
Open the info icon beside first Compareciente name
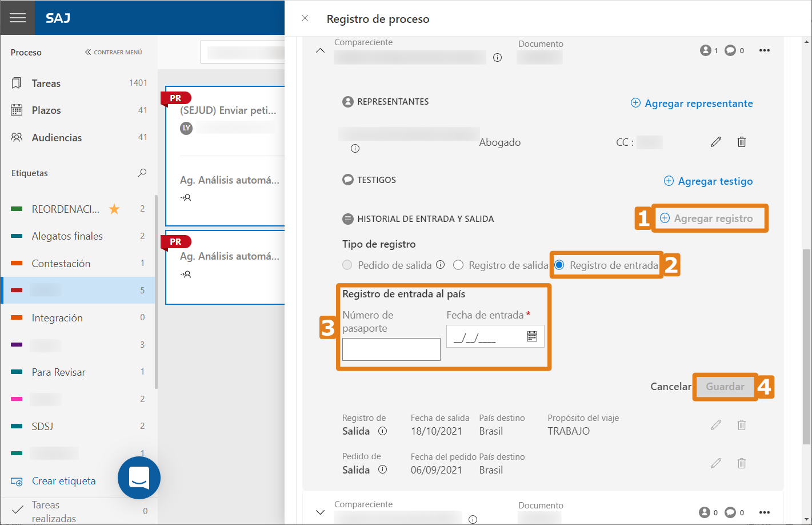[498, 57]
